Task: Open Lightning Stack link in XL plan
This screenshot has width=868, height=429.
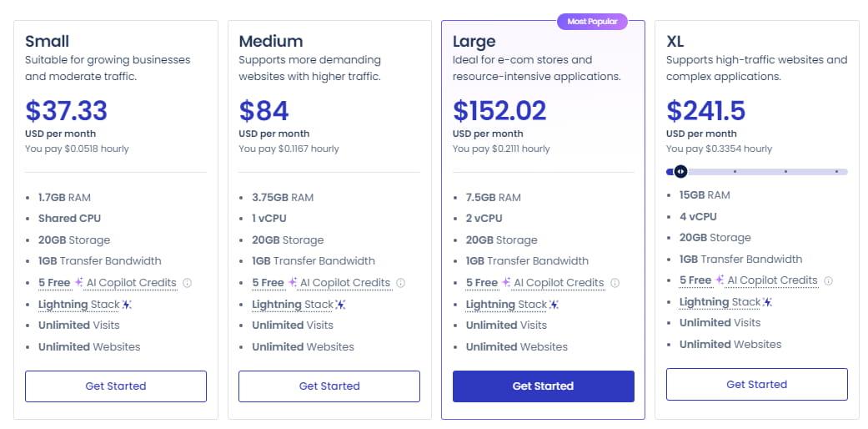Action: [720, 302]
